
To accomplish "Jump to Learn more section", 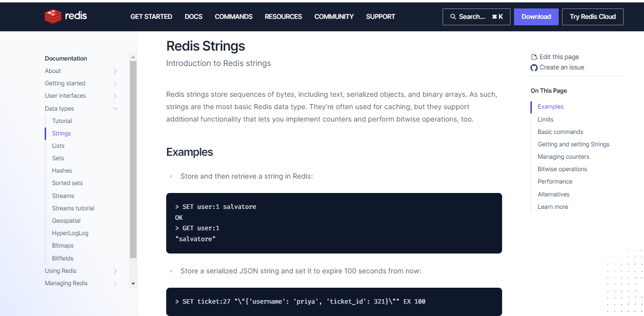I will coord(553,207).
